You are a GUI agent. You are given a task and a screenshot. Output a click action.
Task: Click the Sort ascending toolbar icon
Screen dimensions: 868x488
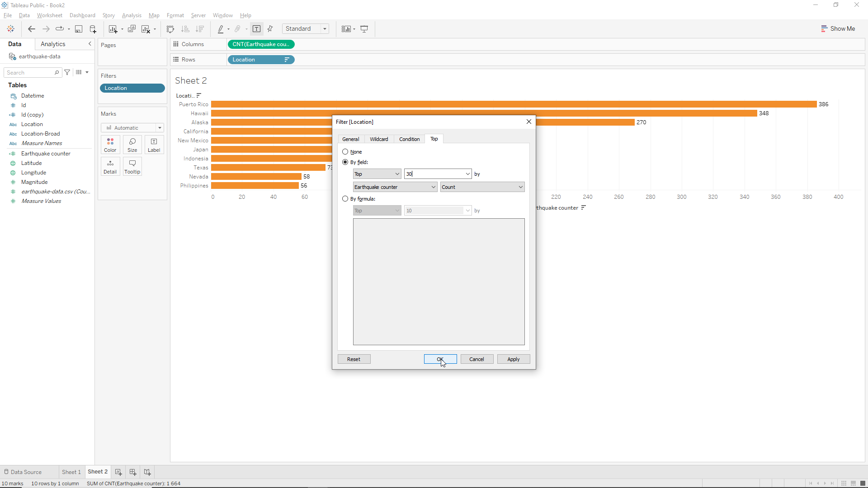(x=185, y=29)
